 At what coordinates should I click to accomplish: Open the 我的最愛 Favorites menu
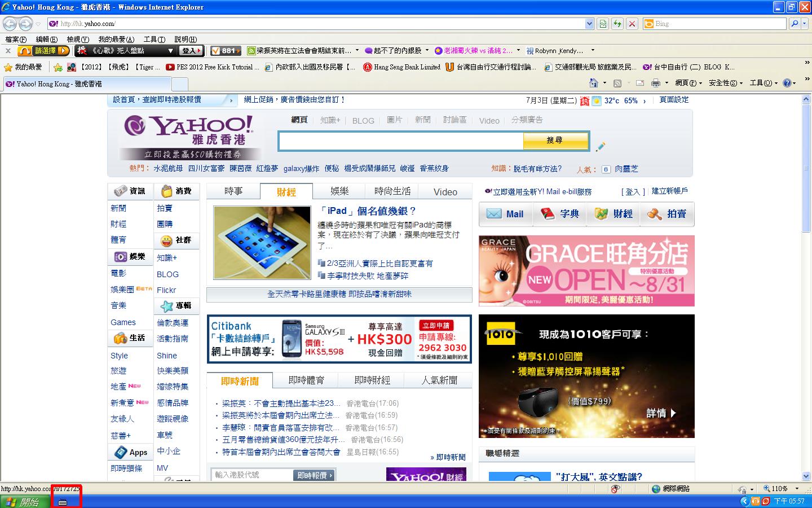click(x=116, y=40)
